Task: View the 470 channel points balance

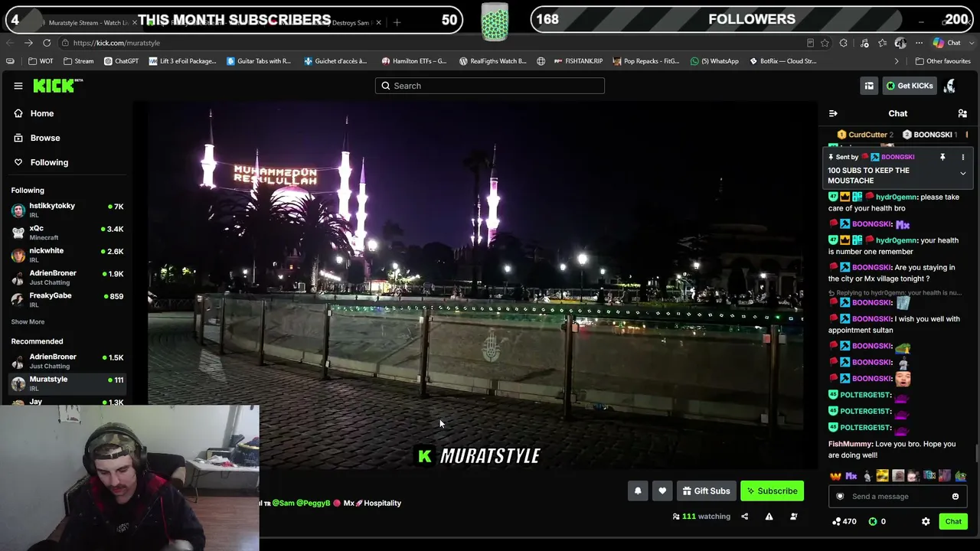Action: [x=844, y=522]
